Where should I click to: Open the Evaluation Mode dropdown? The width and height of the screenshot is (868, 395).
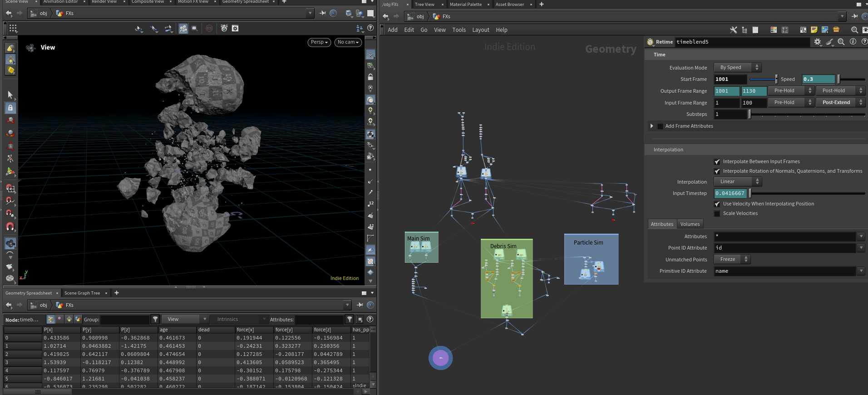738,67
